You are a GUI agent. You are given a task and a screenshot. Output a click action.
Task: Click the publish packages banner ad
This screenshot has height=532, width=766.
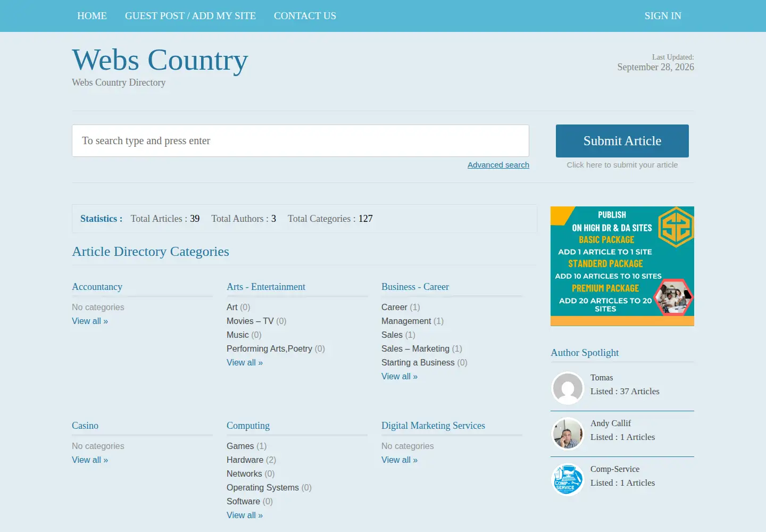tap(622, 266)
